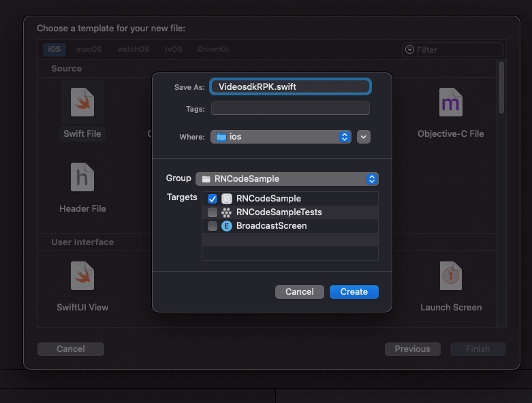The width and height of the screenshot is (532, 403).
Task: Click the Tags input field
Action: click(290, 108)
